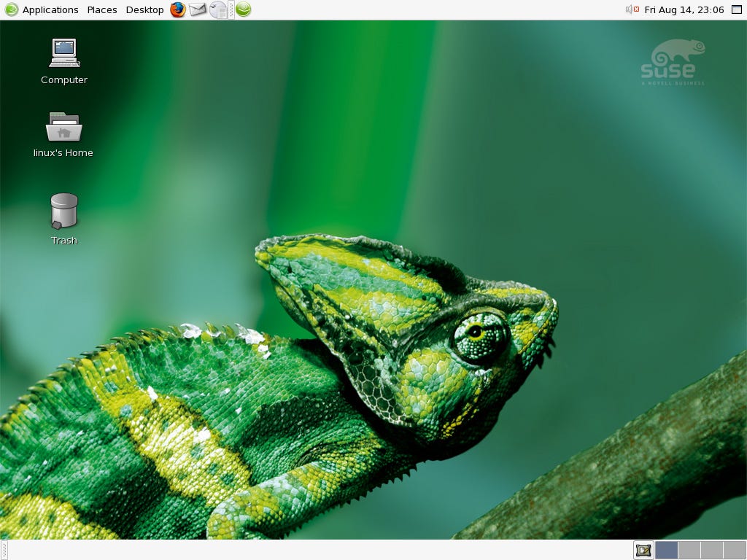747x560 pixels.
Task: Launch the office document writer icon
Action: pos(217,9)
